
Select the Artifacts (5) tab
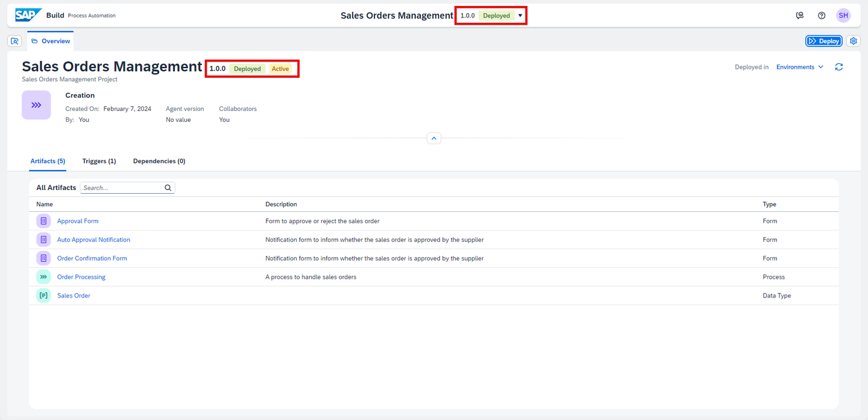click(x=48, y=161)
